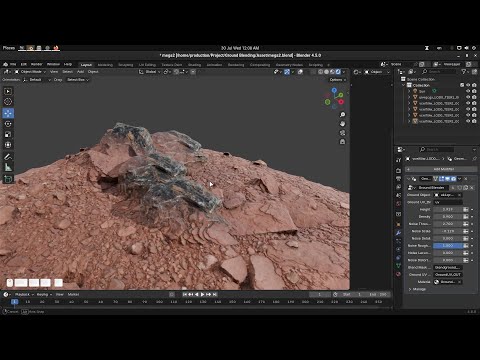The height and width of the screenshot is (360, 480).
Task: Open the Window menu
Action: [x=53, y=64]
